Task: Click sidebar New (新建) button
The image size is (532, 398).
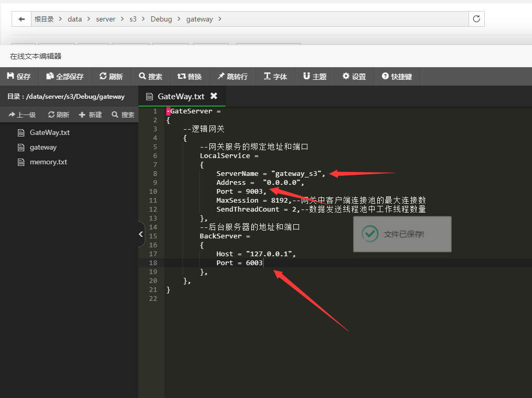Action: (x=90, y=114)
